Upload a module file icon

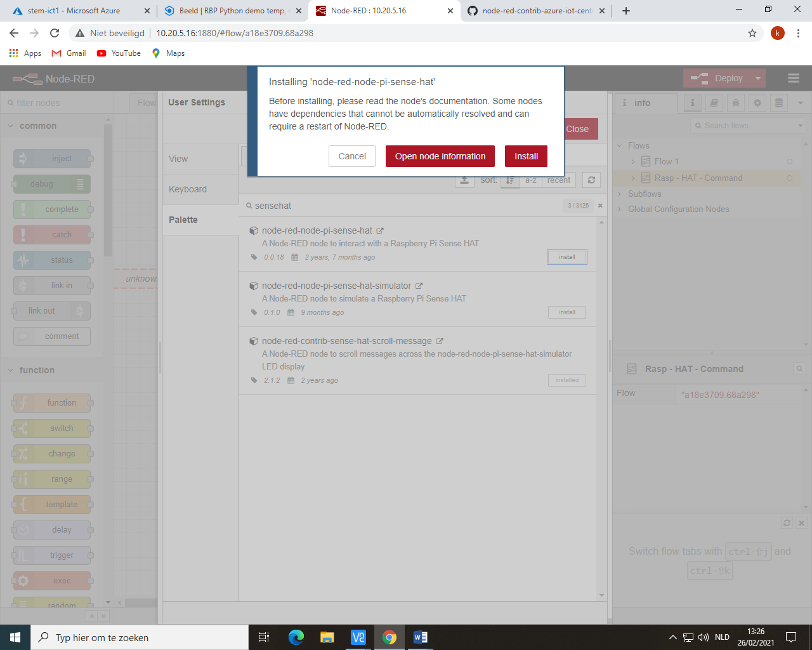pos(464,180)
